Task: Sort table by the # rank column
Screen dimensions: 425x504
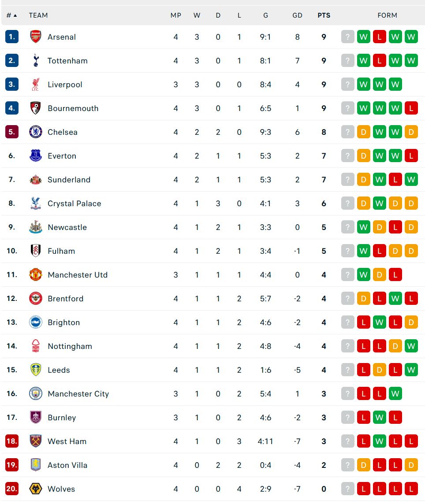Action: (11, 15)
